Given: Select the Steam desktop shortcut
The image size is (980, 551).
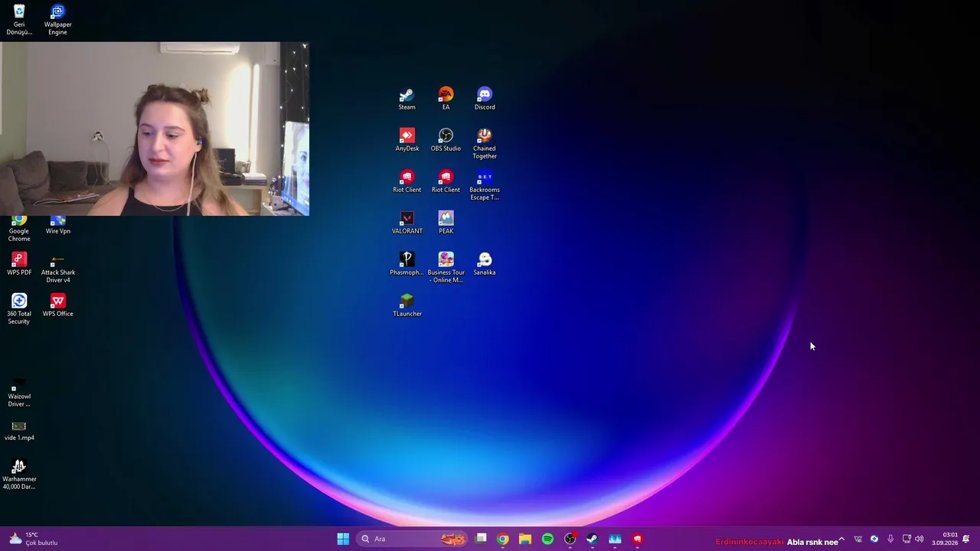Looking at the screenshot, I should point(407,99).
